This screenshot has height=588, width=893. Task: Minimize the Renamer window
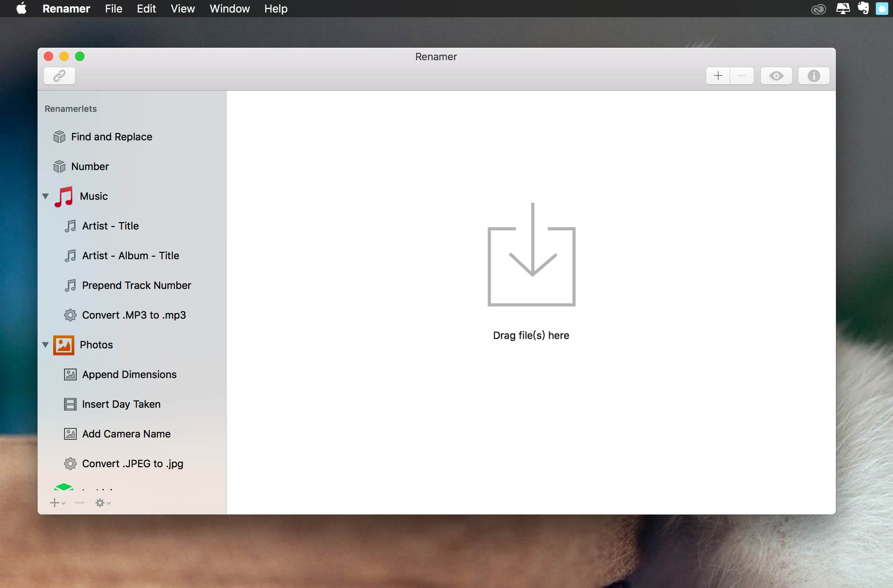click(64, 56)
